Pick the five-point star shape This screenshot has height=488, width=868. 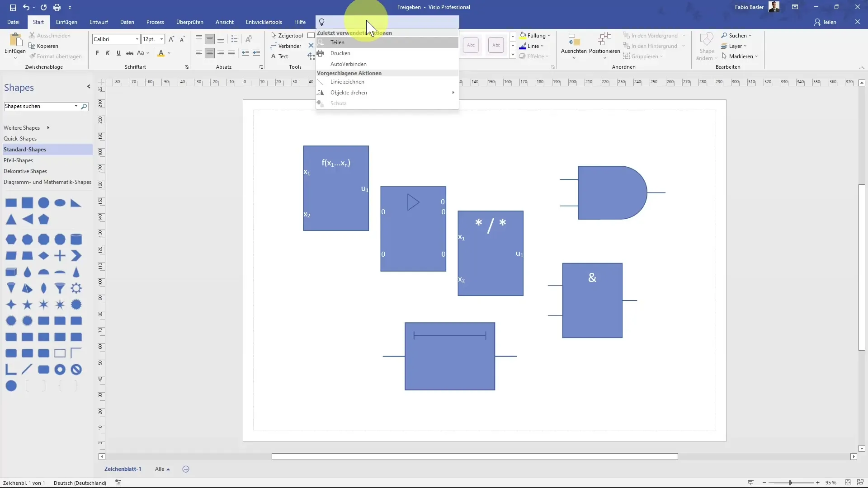point(27,305)
